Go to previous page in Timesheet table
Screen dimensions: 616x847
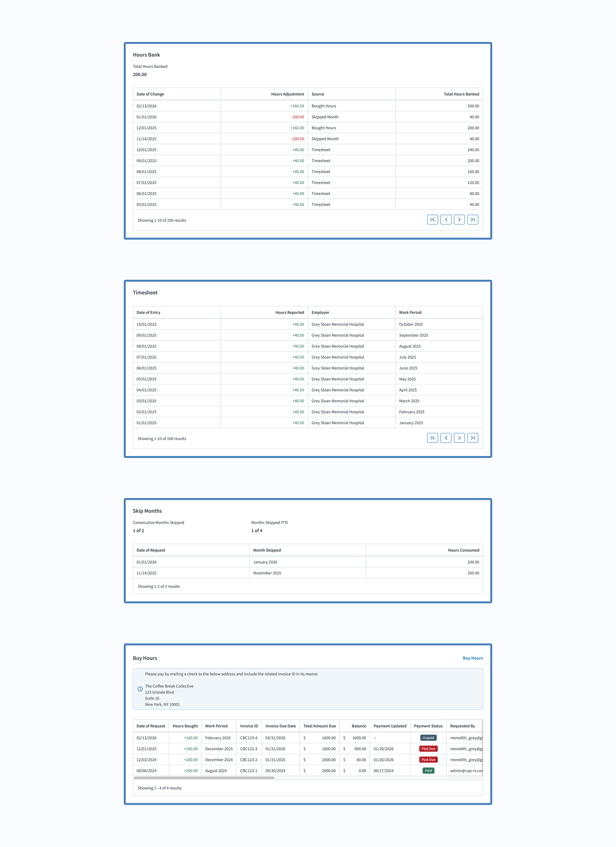[x=446, y=438]
